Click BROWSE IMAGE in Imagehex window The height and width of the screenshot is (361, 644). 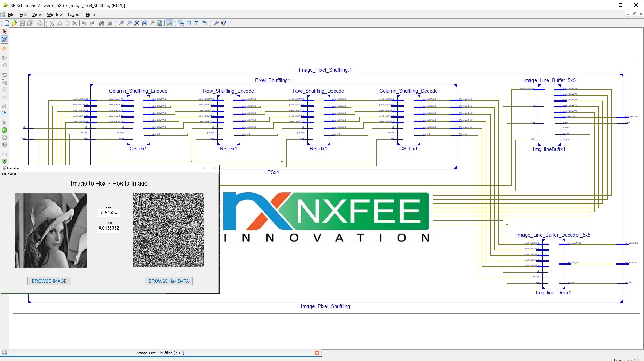[49, 281]
